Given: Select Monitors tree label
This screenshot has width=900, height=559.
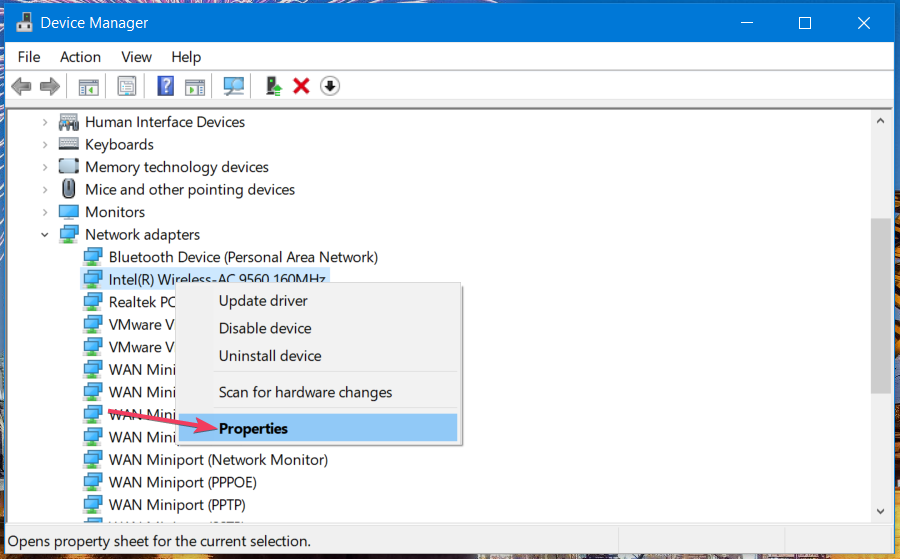Looking at the screenshot, I should click(115, 212).
